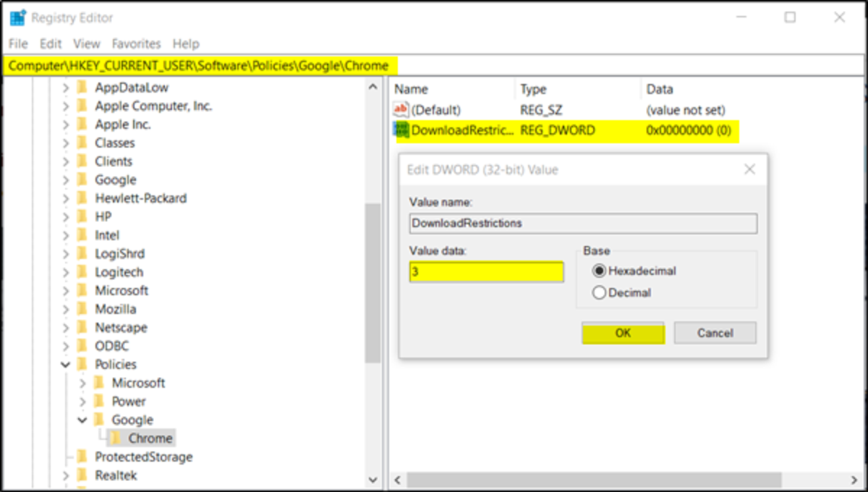This screenshot has width=868, height=492.
Task: Click the Value data input field
Action: point(486,272)
